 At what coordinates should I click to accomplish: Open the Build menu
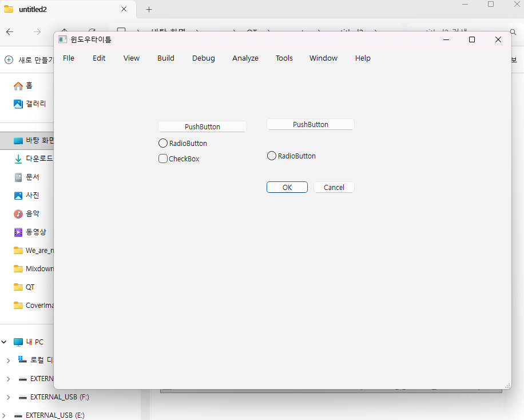166,58
